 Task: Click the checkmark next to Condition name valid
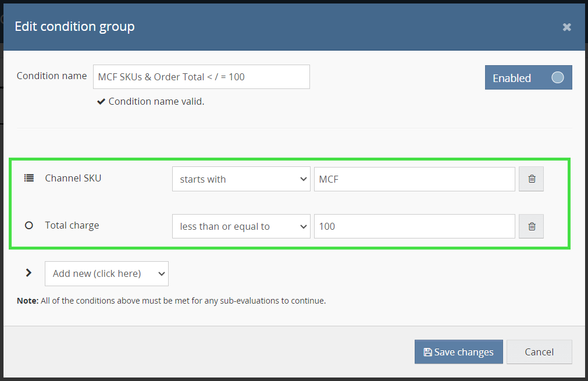click(x=101, y=102)
